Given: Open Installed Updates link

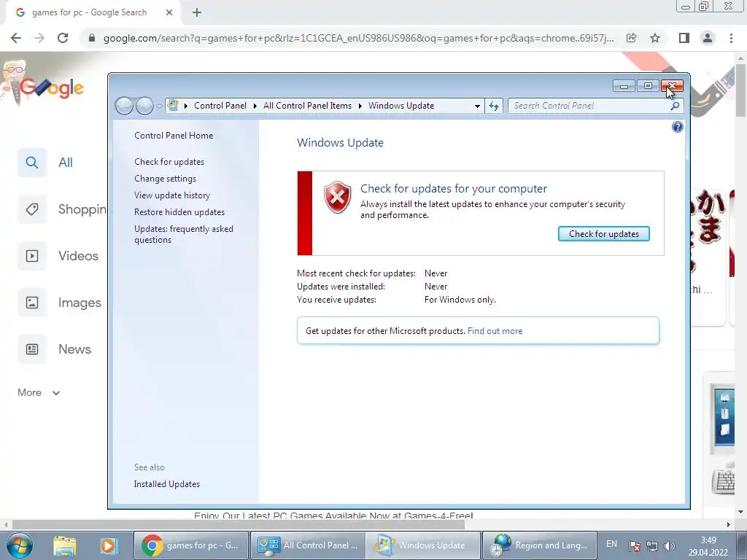Looking at the screenshot, I should 167,484.
